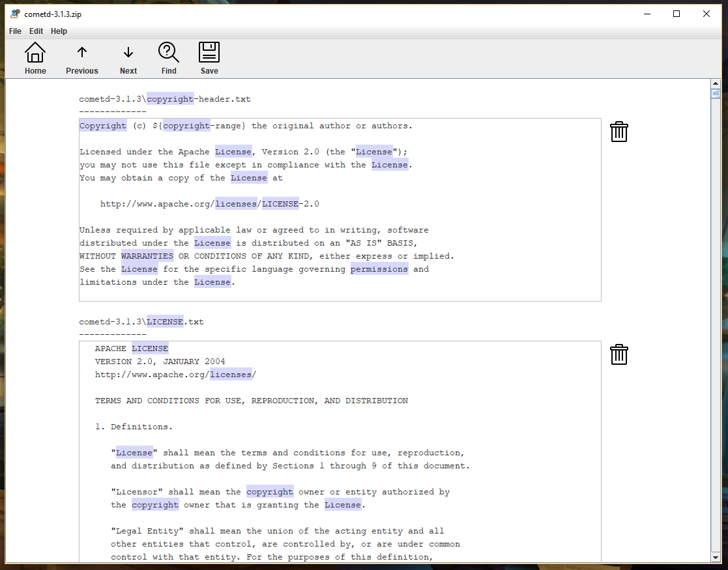
Task: Click the file path cometd-3.1.3\copyright-header.txt
Action: [x=165, y=99]
